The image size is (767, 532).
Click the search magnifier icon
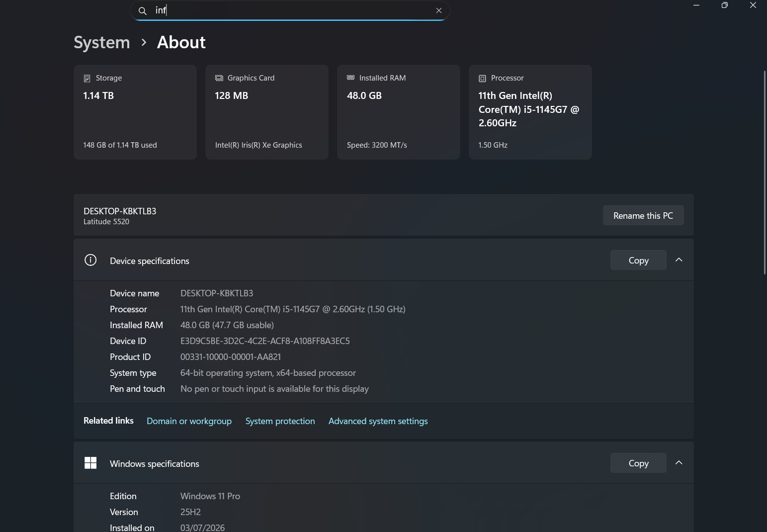(143, 11)
